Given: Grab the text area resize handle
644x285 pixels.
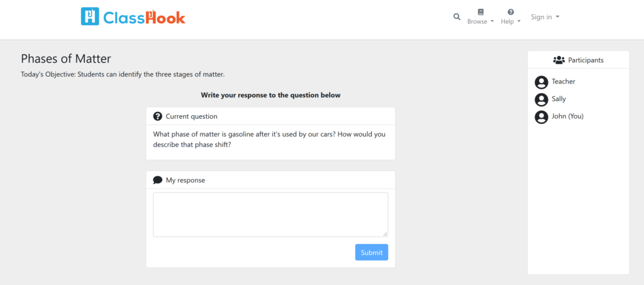Looking at the screenshot, I should 385,233.
